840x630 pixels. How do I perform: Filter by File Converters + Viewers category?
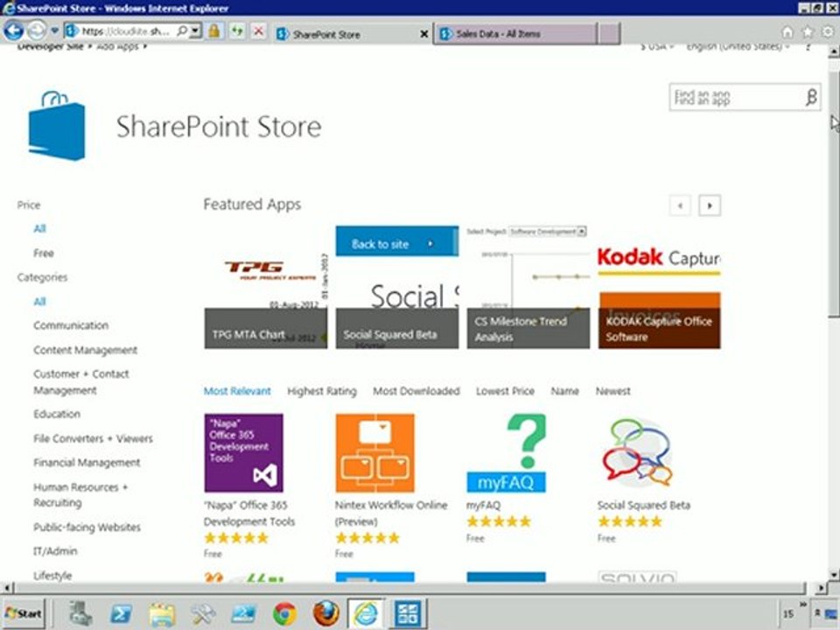94,438
